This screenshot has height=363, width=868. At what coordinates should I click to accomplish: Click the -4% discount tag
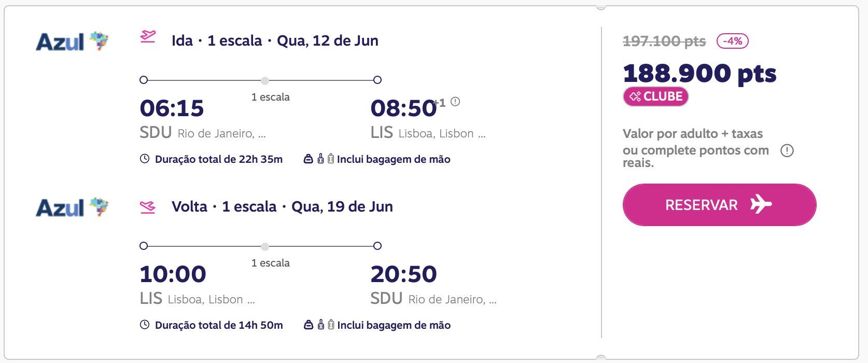[732, 41]
